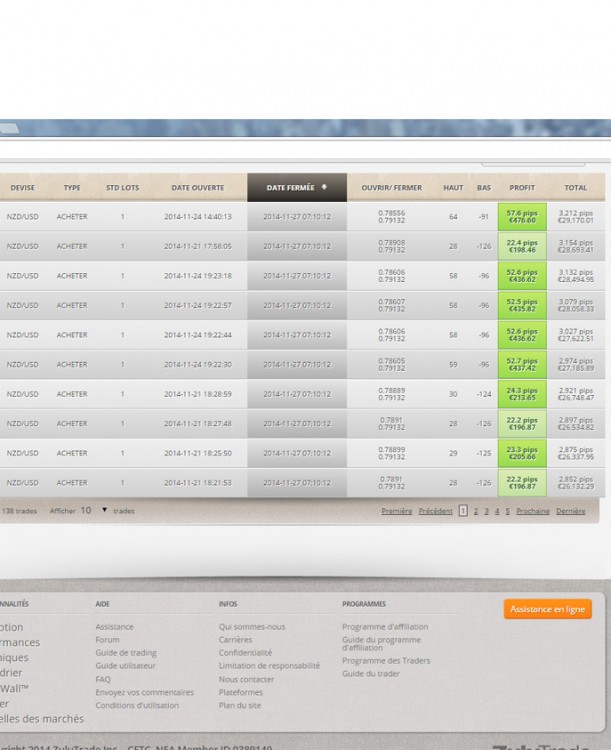This screenshot has width=611, height=750.
Task: Open Programme des Traders link
Action: pyautogui.click(x=386, y=661)
